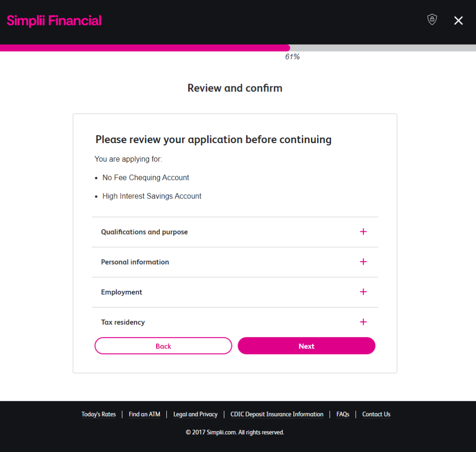
Task: Expand Qualifications and purpose plus icon
Action: (x=364, y=231)
